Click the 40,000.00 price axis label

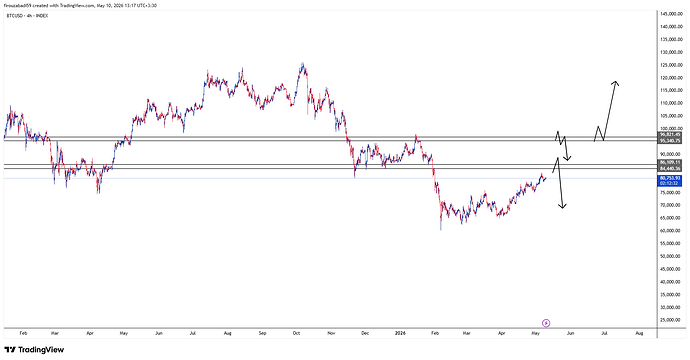click(x=671, y=282)
